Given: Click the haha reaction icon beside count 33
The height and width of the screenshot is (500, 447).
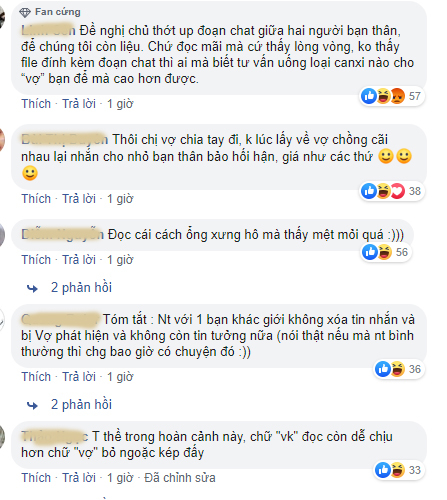Looking at the screenshot, I should click(397, 470).
